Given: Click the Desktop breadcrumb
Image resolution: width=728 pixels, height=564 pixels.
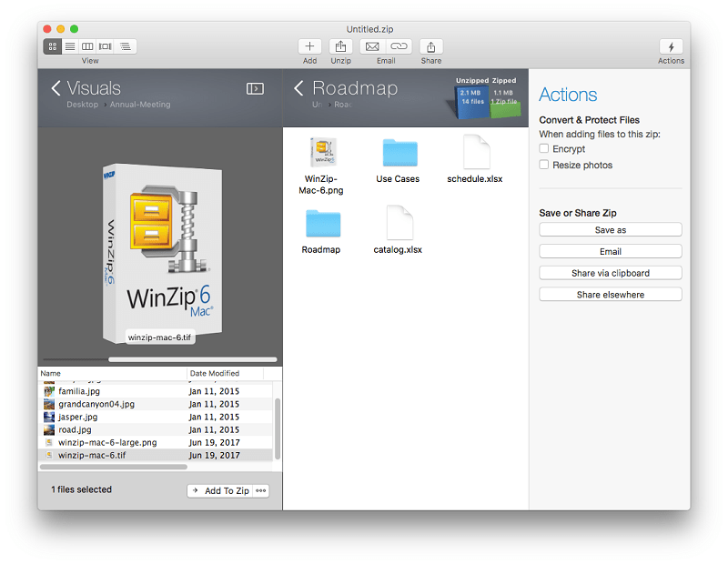Looking at the screenshot, I should (x=82, y=105).
